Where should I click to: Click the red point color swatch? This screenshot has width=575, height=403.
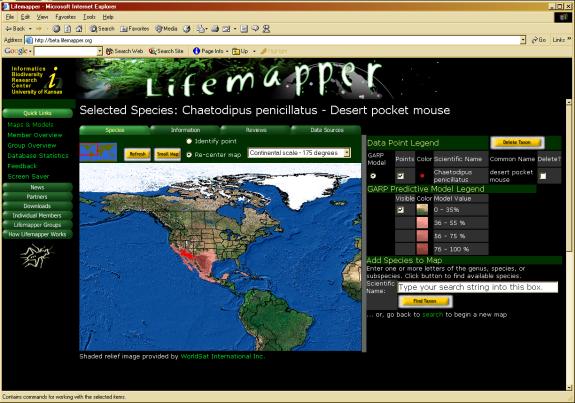coord(422,176)
